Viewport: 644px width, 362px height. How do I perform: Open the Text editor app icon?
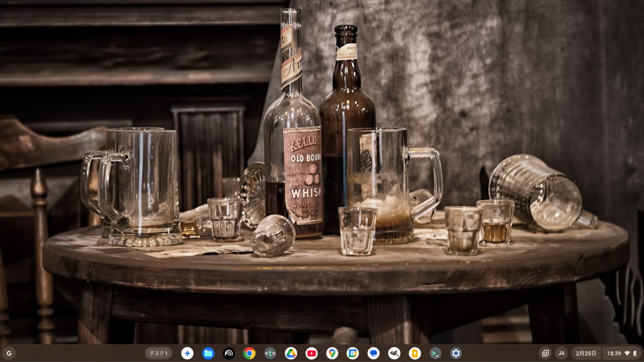(270, 353)
